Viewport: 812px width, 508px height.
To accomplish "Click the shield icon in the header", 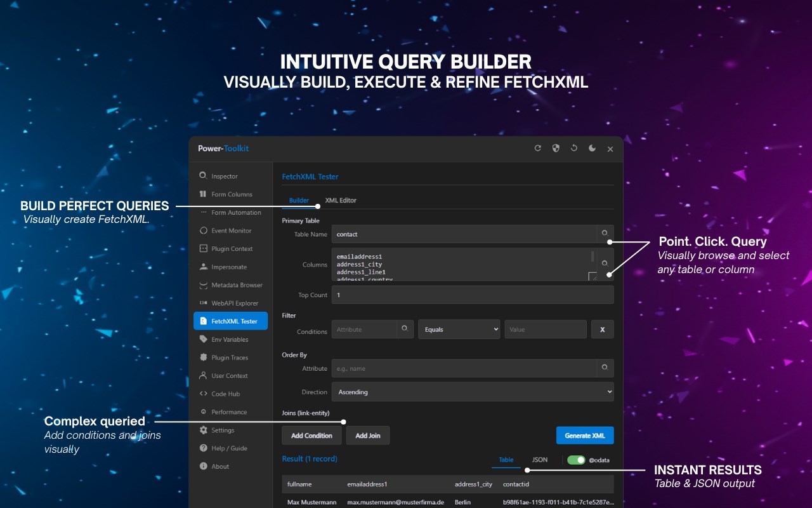I will coord(556,148).
